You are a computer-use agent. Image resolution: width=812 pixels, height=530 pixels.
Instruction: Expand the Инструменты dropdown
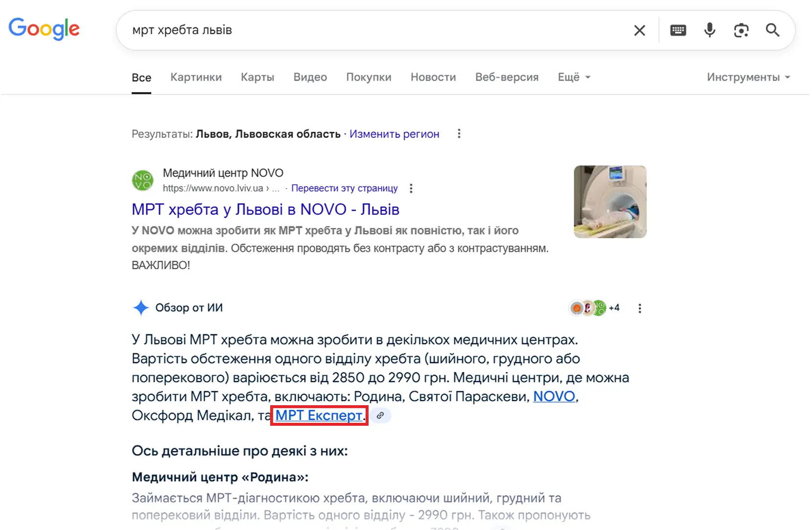point(748,77)
